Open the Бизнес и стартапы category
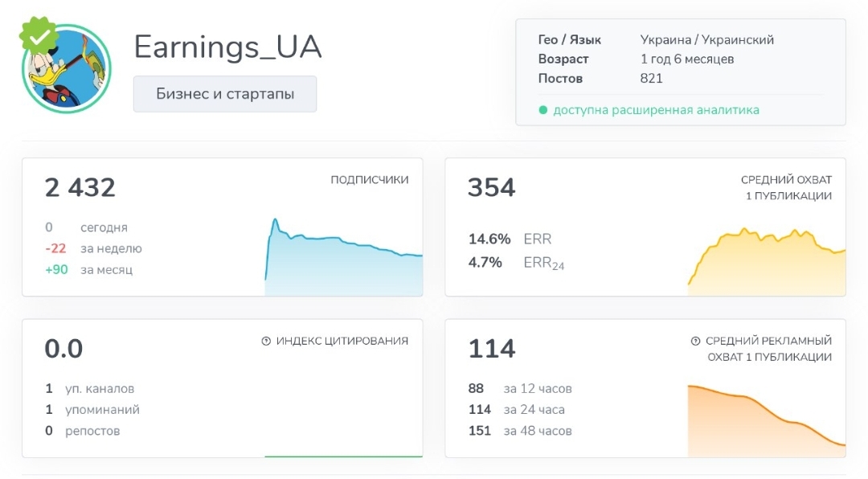 pyautogui.click(x=224, y=94)
